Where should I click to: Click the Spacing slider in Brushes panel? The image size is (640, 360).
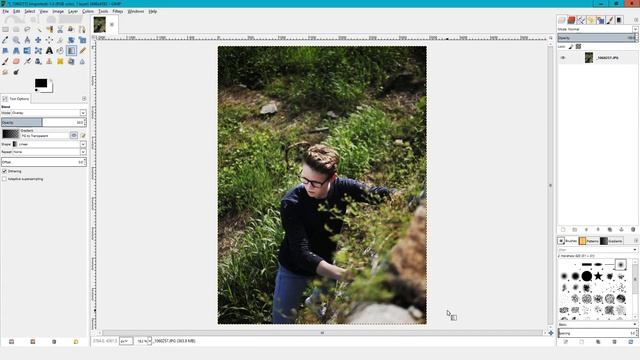(x=598, y=333)
